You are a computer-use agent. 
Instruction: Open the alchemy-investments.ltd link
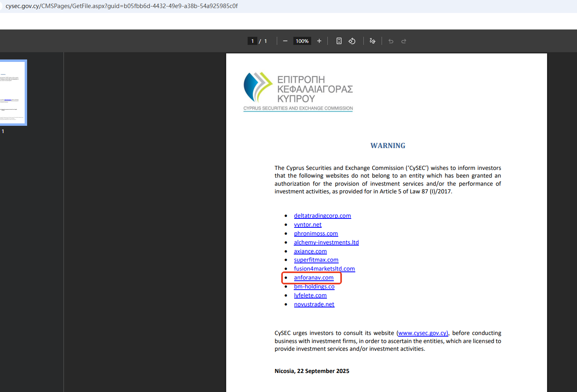point(327,242)
